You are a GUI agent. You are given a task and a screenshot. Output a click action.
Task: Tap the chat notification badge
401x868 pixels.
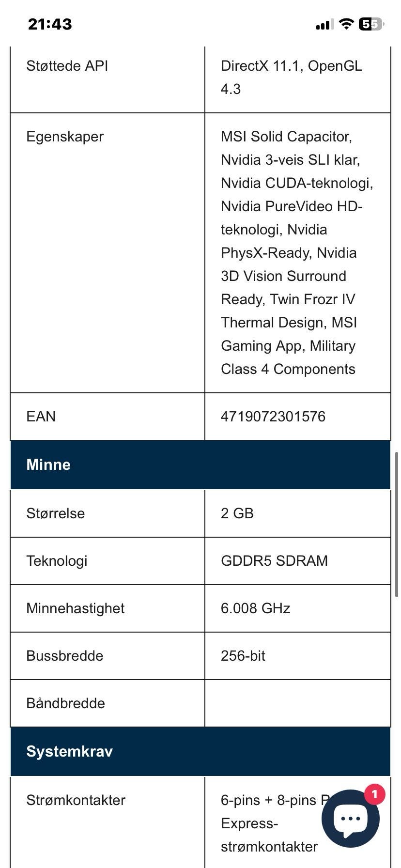(374, 794)
